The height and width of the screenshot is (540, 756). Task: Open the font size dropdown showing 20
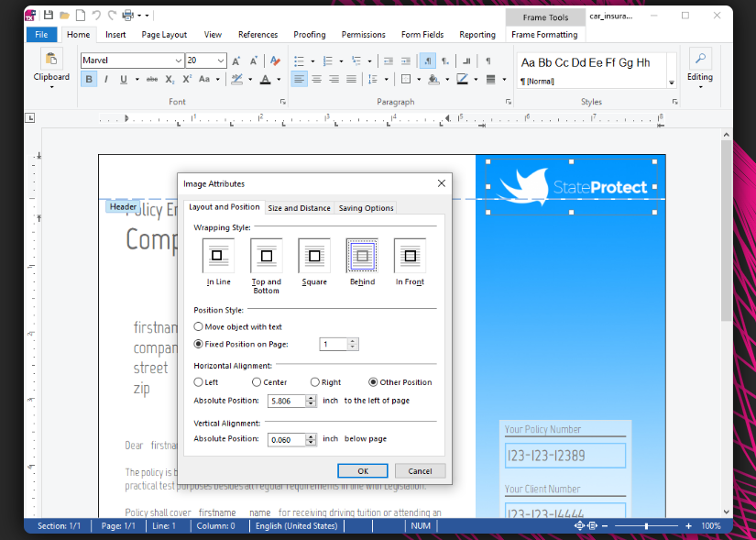220,61
